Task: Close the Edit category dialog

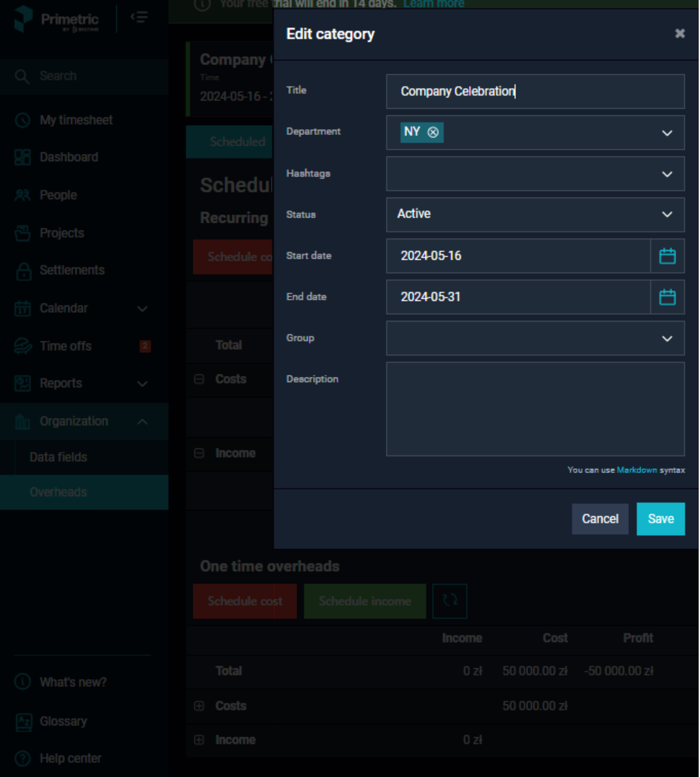Action: (680, 33)
